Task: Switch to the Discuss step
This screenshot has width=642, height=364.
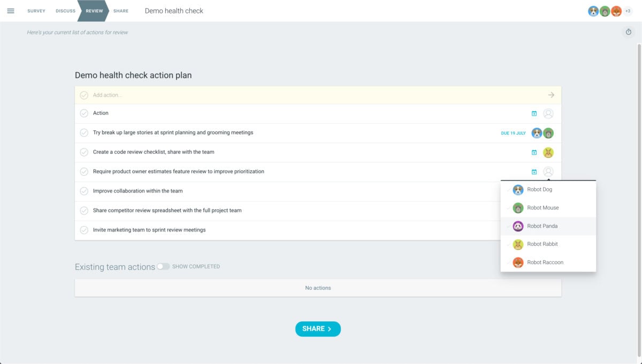Action: [65, 11]
